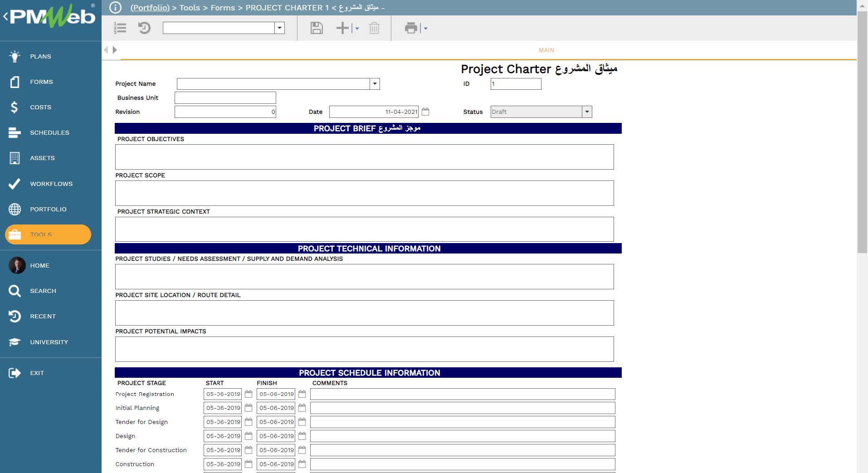Select Costs in the sidebar

[40, 107]
